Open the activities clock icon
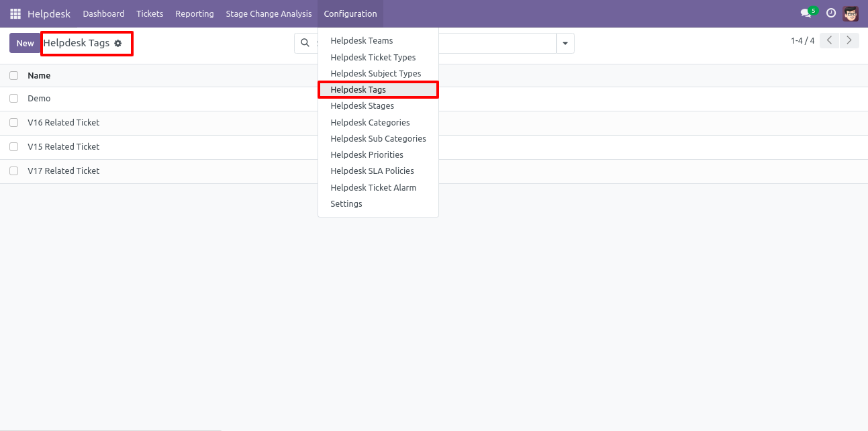This screenshot has width=868, height=431. pyautogui.click(x=831, y=13)
